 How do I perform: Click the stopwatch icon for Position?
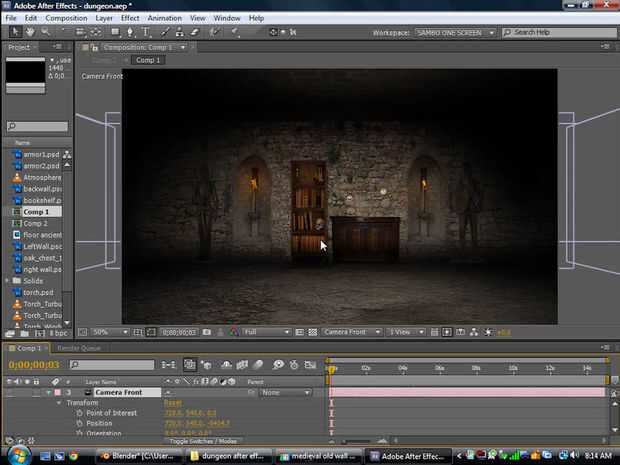[x=80, y=423]
